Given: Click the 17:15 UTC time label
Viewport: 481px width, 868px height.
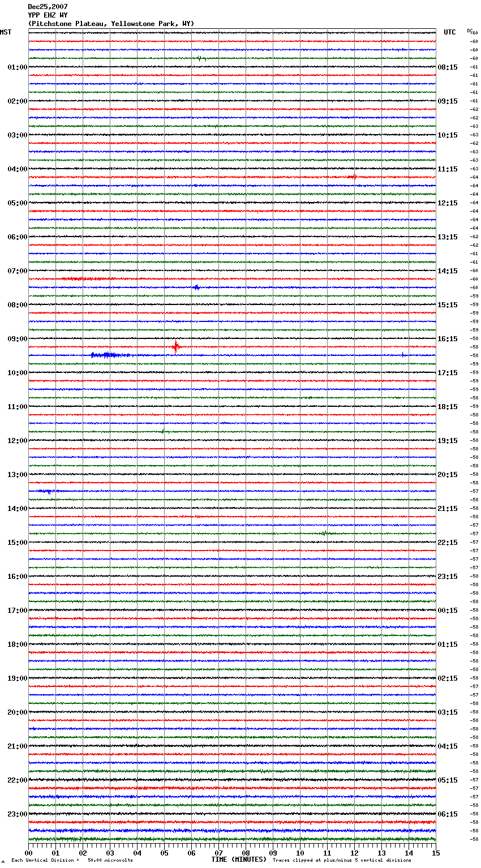Looking at the screenshot, I should click(x=448, y=373).
